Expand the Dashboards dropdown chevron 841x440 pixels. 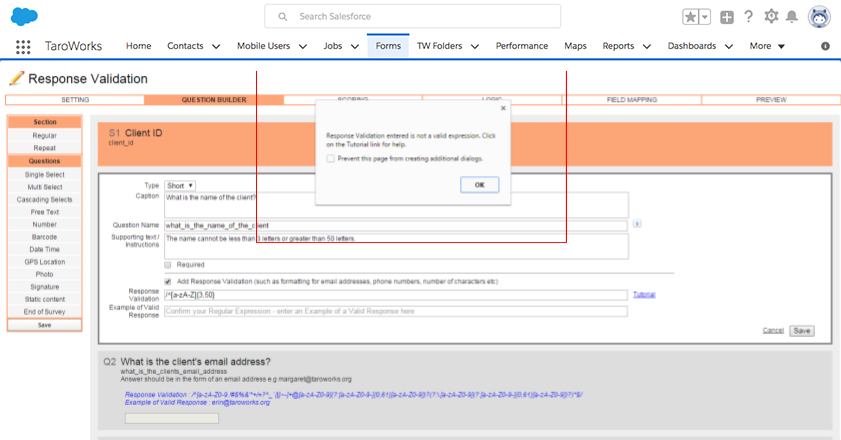[729, 47]
